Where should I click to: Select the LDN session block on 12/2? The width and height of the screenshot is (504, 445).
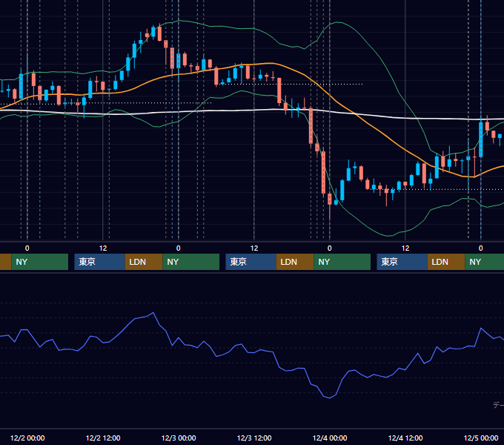point(144,262)
